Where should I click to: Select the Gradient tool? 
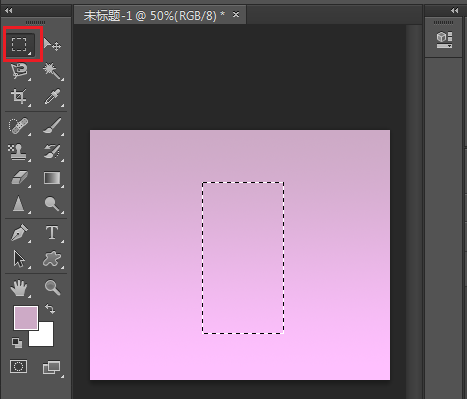click(x=52, y=178)
